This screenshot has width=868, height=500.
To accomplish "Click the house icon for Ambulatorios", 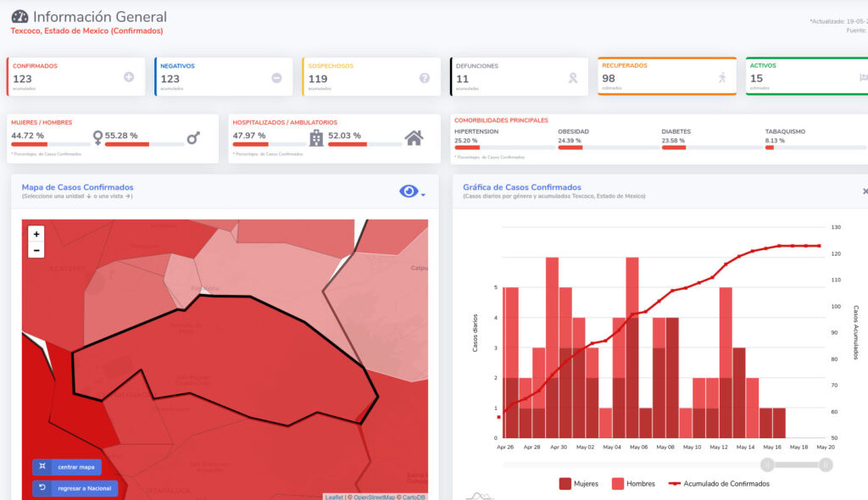I will click(x=414, y=137).
